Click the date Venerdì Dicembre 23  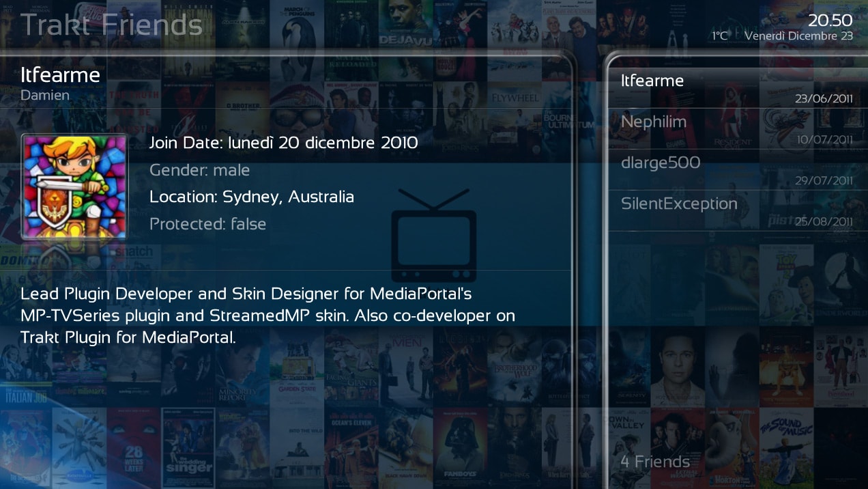click(798, 36)
